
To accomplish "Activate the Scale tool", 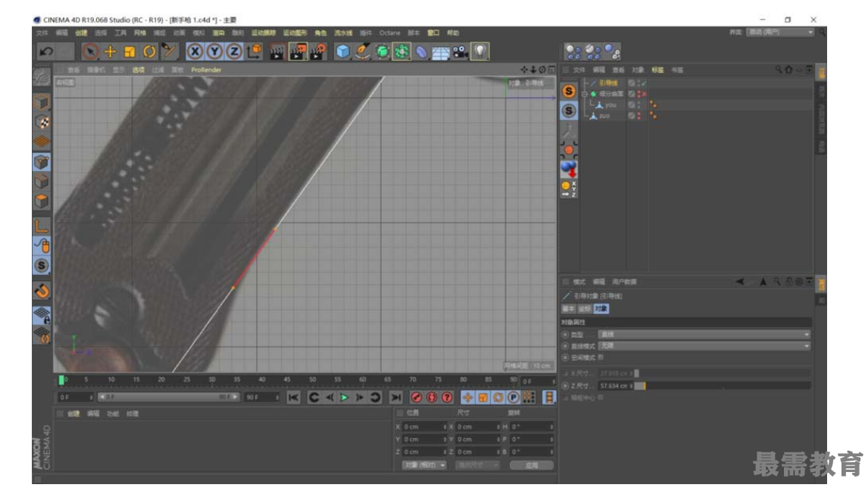I will coord(130,52).
